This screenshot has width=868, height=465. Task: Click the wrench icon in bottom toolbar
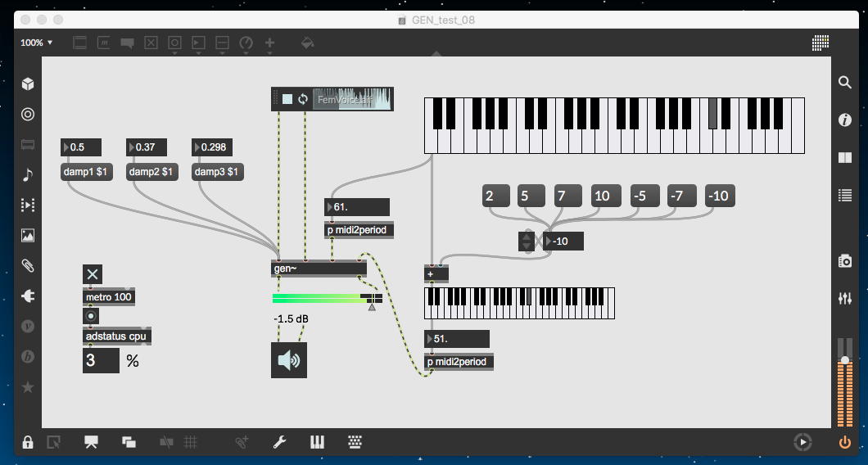279,442
